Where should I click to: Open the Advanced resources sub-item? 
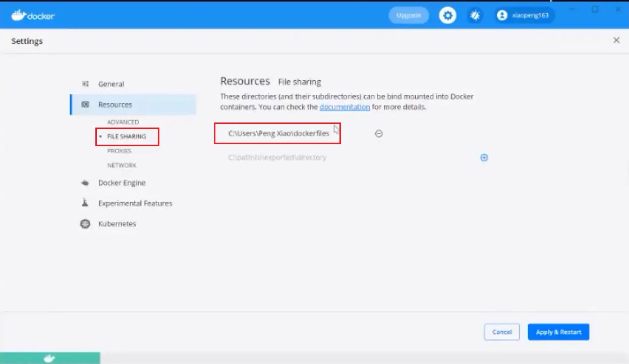(x=123, y=122)
